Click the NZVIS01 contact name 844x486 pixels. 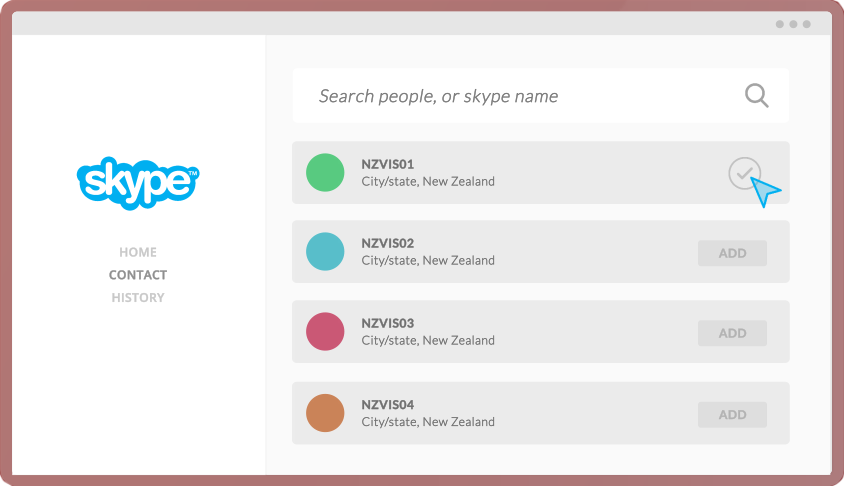coord(387,163)
